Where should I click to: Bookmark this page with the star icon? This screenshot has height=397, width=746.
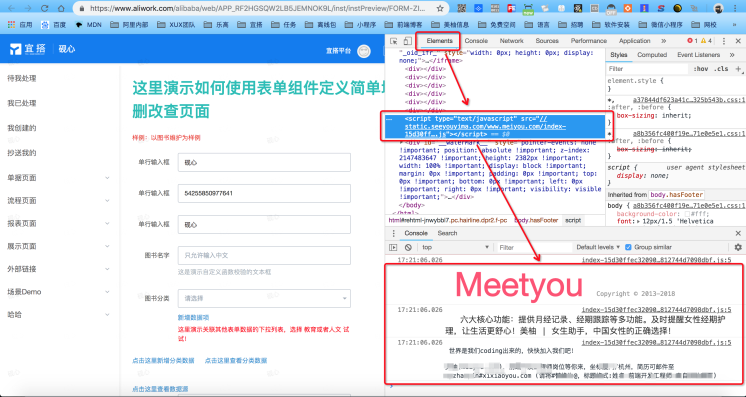pos(440,8)
